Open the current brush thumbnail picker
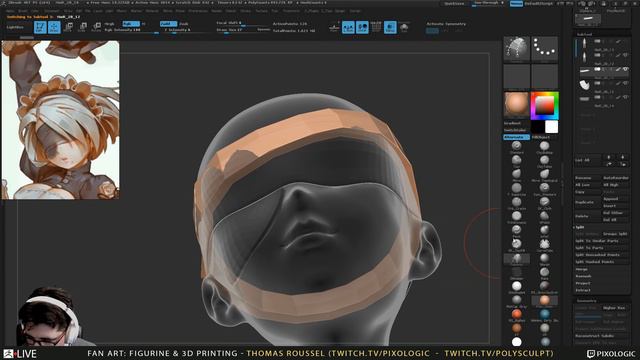Screen dimensions: 640x360 516,49
